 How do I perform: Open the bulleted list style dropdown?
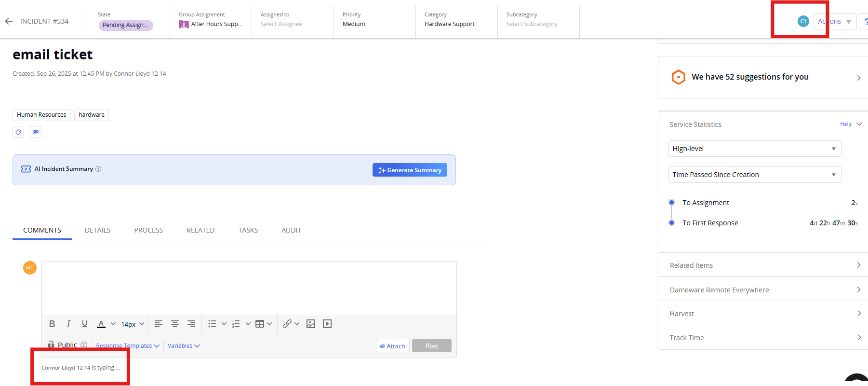(224, 324)
